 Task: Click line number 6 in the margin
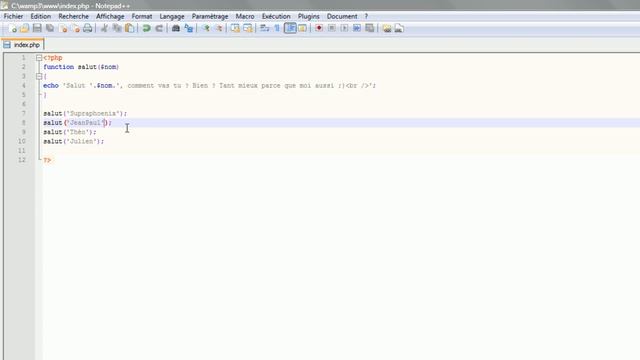point(23,104)
